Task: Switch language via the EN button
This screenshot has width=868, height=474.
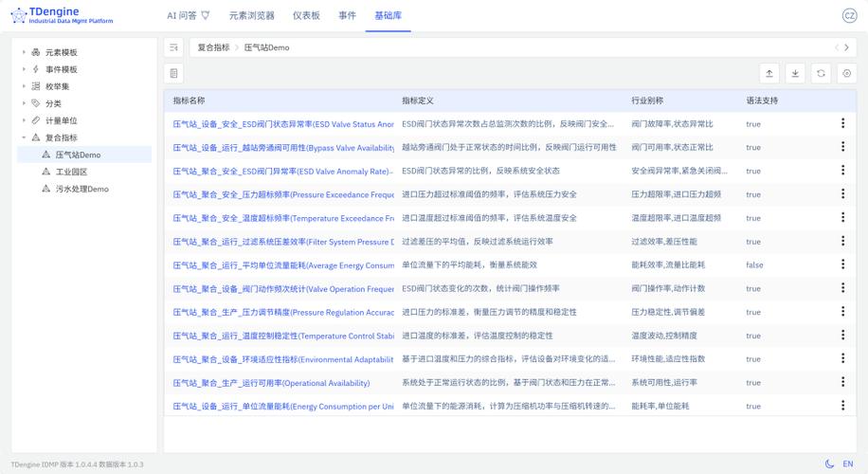Action: tap(848, 464)
